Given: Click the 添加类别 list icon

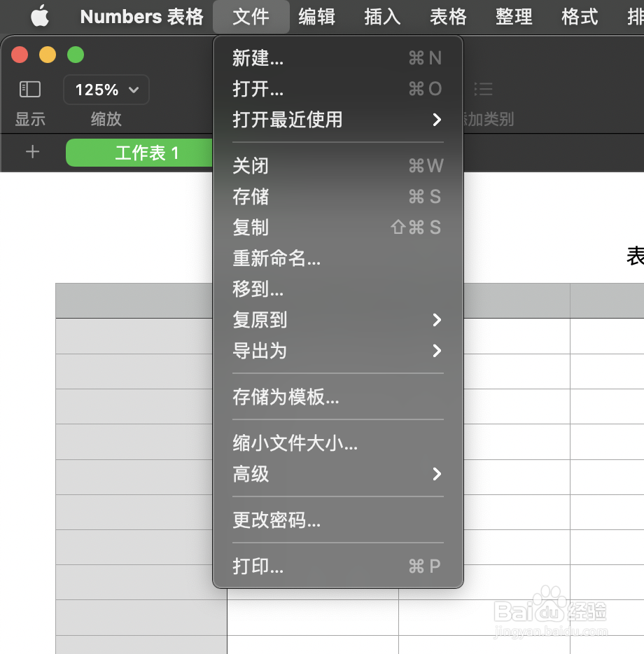Looking at the screenshot, I should point(484,89).
